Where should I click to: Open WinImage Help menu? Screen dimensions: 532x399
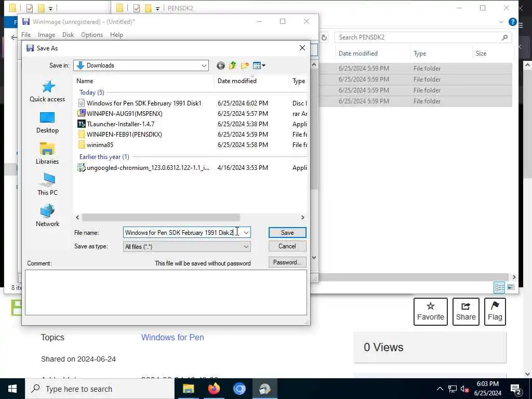116,35
